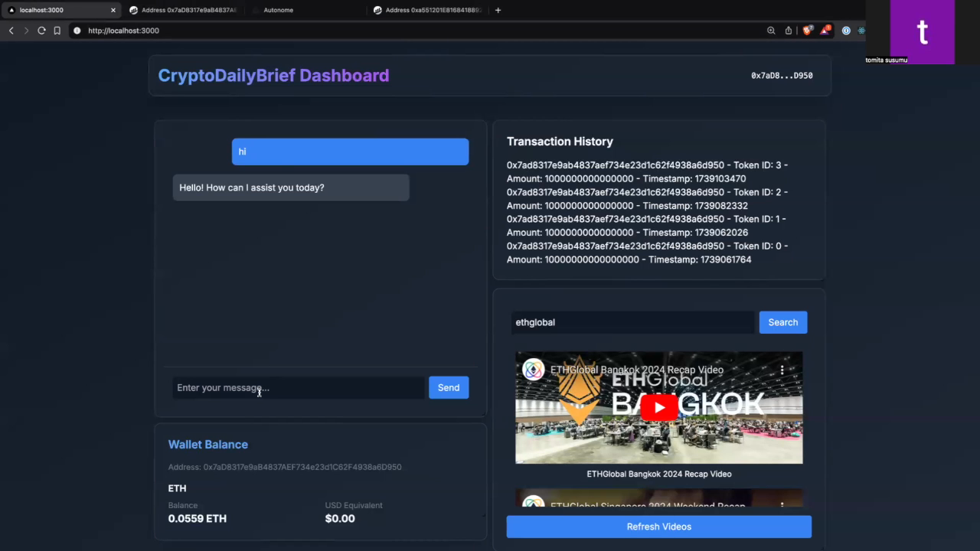
Task: Click 'Hello! How can I assist you today?' reply
Action: tap(291, 187)
